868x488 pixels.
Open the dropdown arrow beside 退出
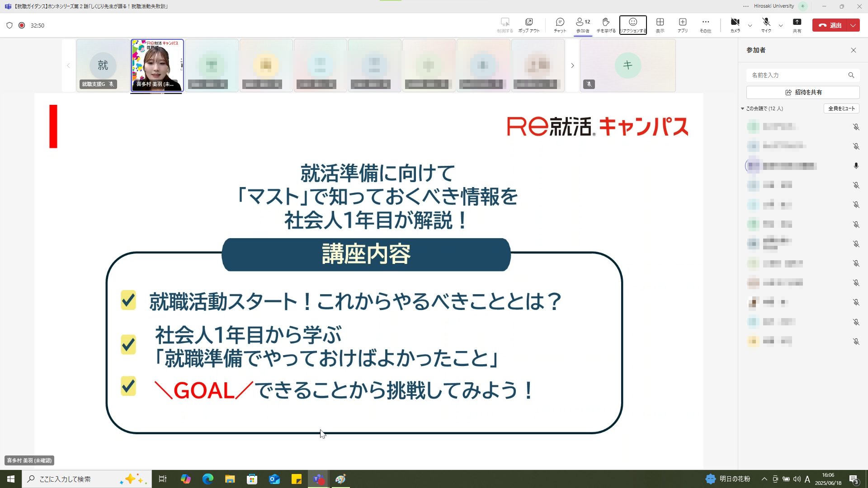(854, 25)
